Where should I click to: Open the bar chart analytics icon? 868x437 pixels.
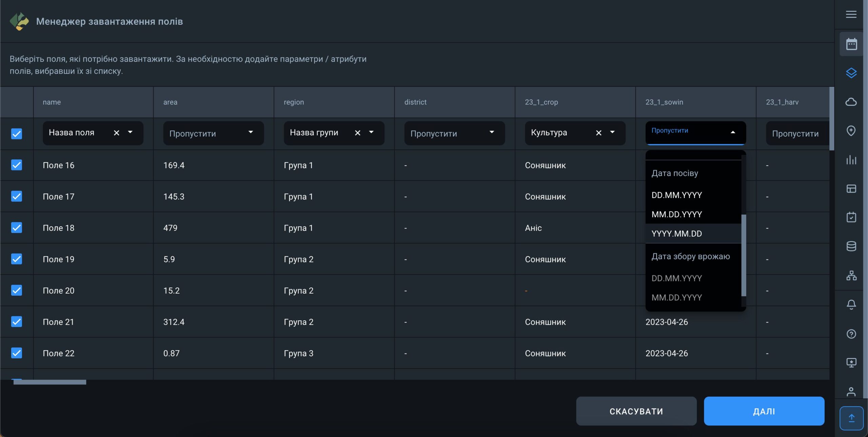pos(851,160)
